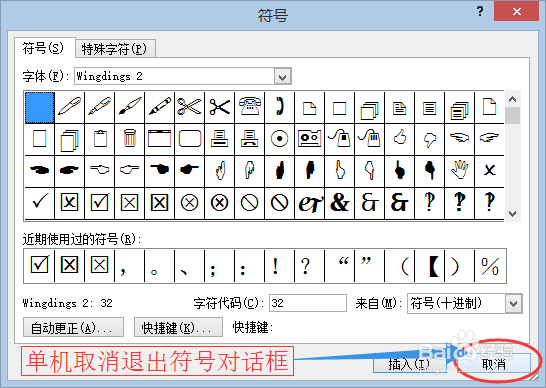
Task: Click the help question mark button
Action: (480, 11)
